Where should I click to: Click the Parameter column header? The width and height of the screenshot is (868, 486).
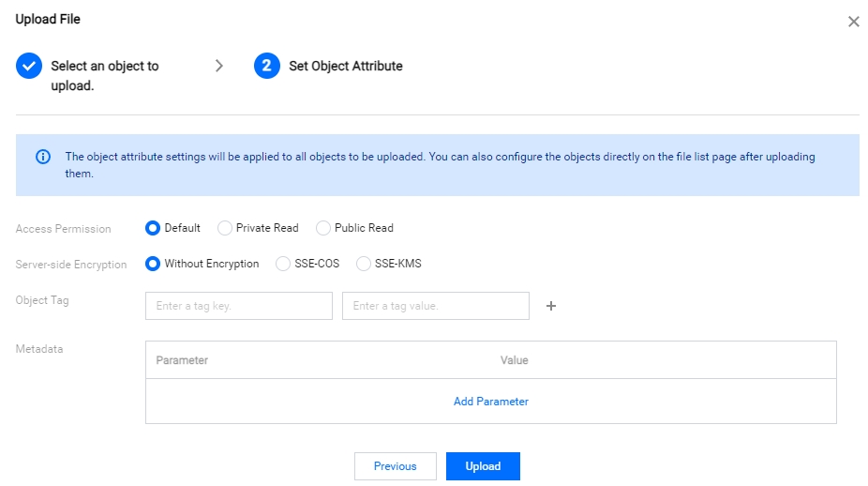tap(182, 360)
